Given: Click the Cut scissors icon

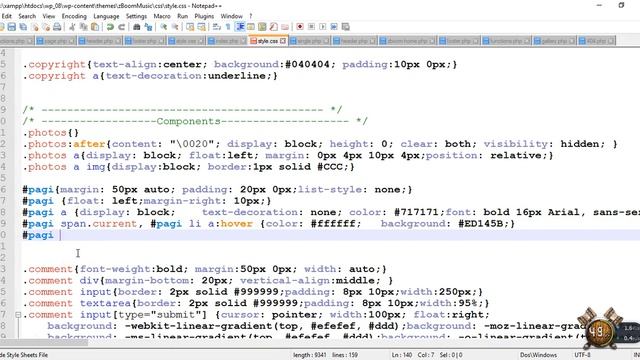Looking at the screenshot, I should click(x=72, y=27).
